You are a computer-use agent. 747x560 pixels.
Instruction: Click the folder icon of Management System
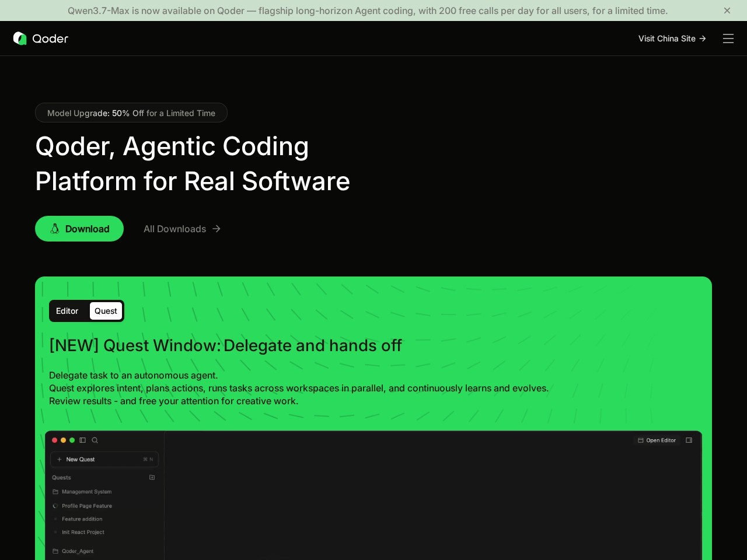click(x=55, y=492)
